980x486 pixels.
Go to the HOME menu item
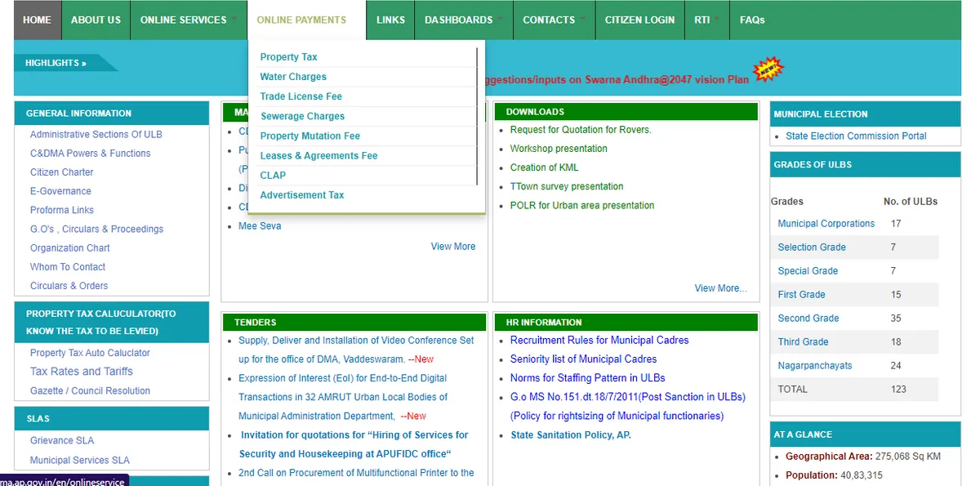pyautogui.click(x=37, y=20)
